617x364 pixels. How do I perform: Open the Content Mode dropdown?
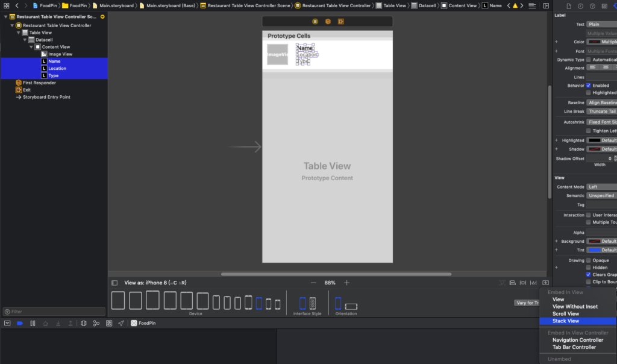[601, 187]
